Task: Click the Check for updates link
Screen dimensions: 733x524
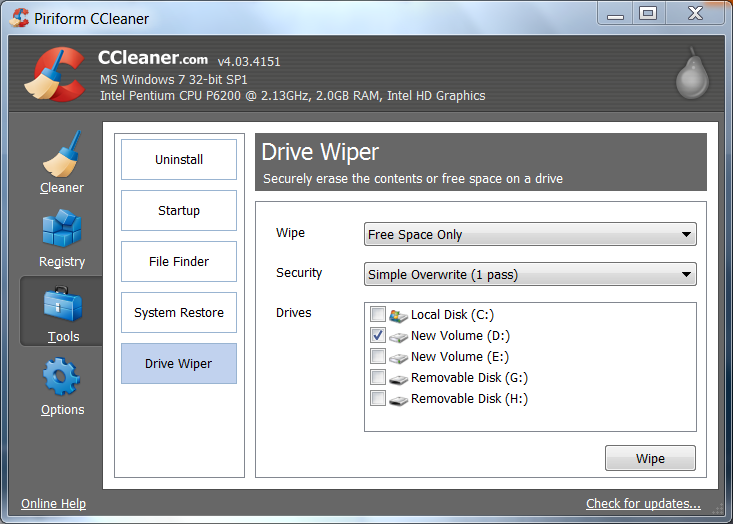Action: (643, 503)
